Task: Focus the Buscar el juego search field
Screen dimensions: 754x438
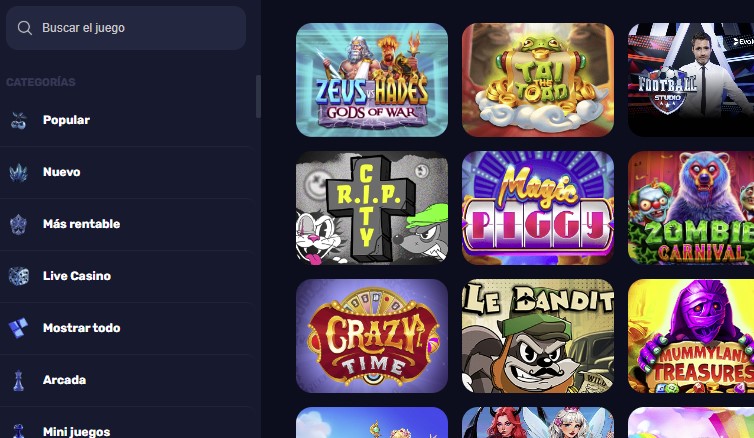Action: point(126,28)
